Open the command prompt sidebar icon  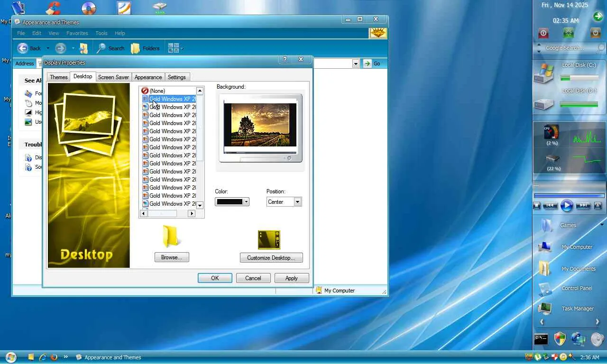coord(541,339)
